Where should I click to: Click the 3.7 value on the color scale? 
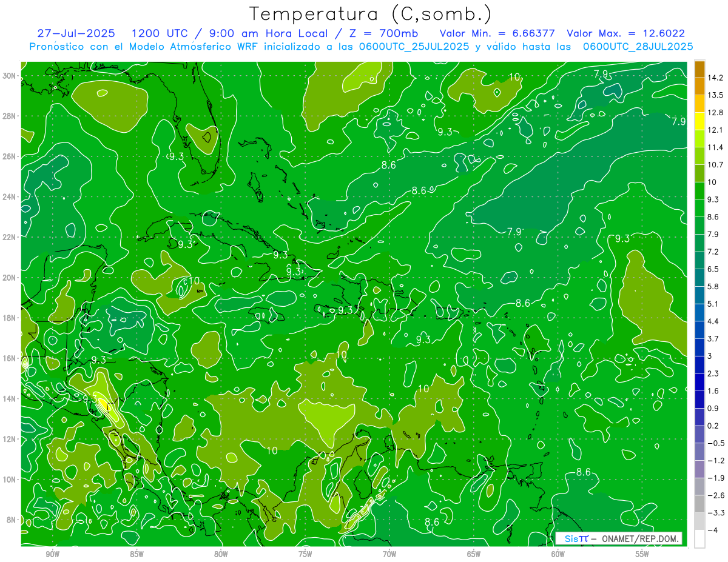point(714,338)
